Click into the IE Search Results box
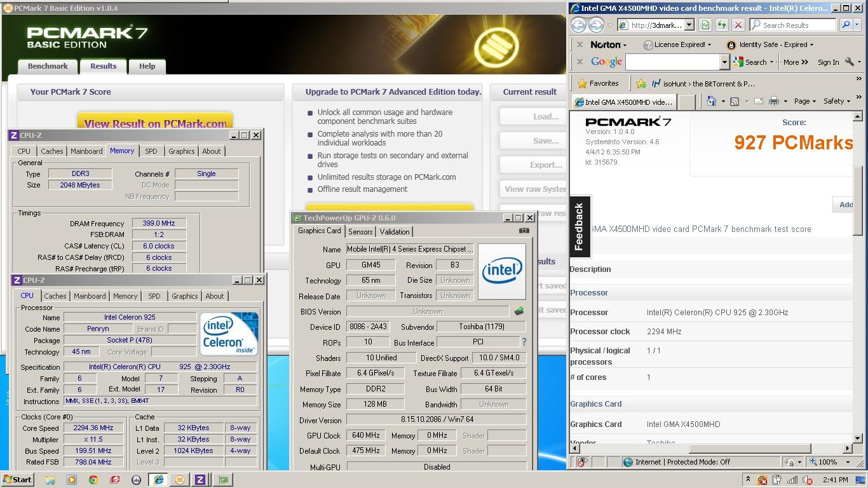The height and width of the screenshot is (488, 868). 792,25
